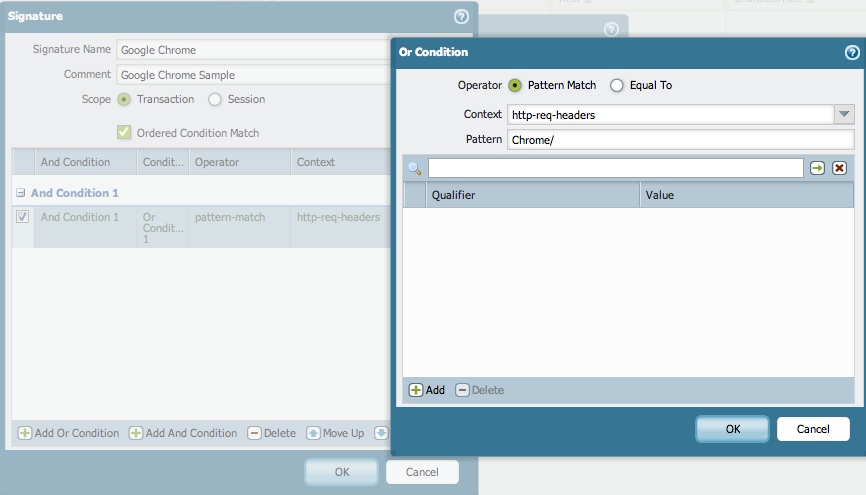Delete the selected qualifier
Viewport: 866px width, 495px height.
pyautogui.click(x=479, y=390)
